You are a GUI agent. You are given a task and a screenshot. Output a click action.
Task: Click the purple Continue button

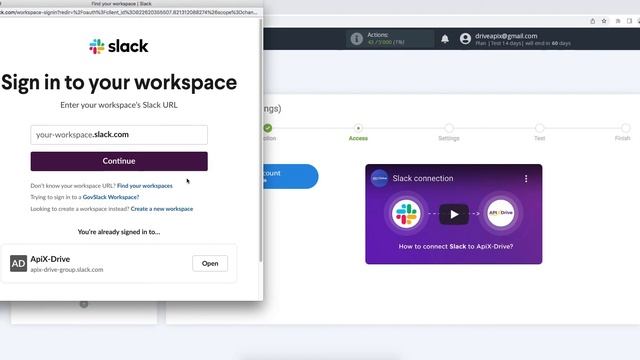coord(119,161)
